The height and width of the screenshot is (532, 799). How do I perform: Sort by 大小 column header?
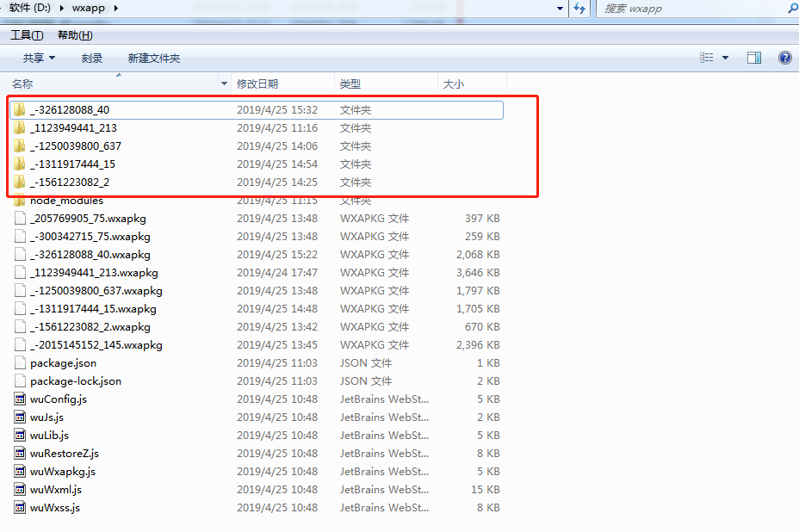pyautogui.click(x=454, y=84)
